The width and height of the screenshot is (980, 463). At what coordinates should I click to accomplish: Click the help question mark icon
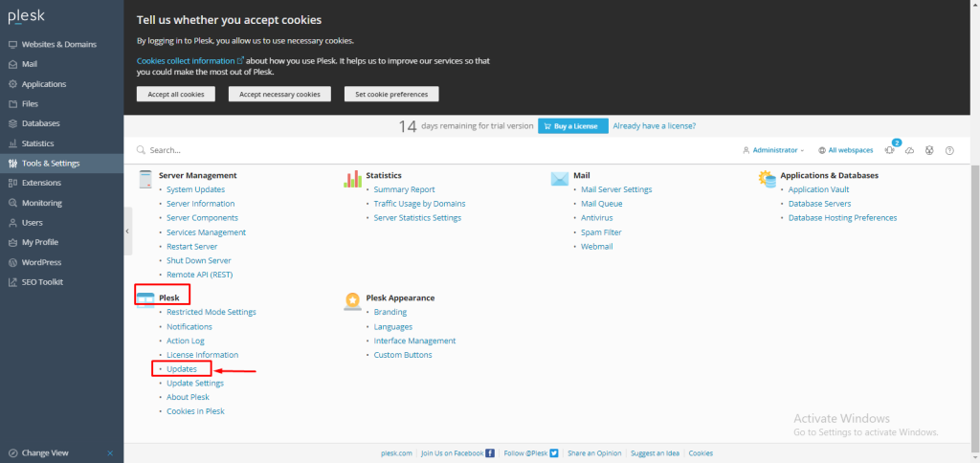tap(949, 150)
